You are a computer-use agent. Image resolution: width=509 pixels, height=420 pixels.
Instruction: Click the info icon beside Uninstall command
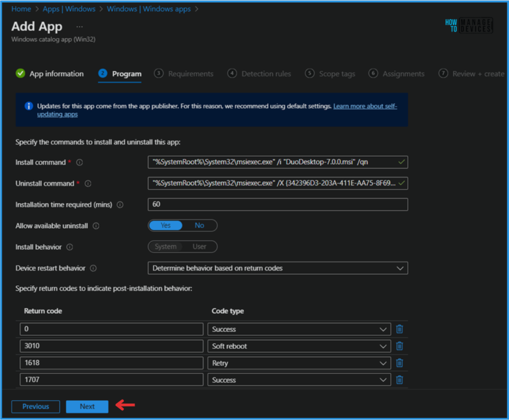pos(88,184)
